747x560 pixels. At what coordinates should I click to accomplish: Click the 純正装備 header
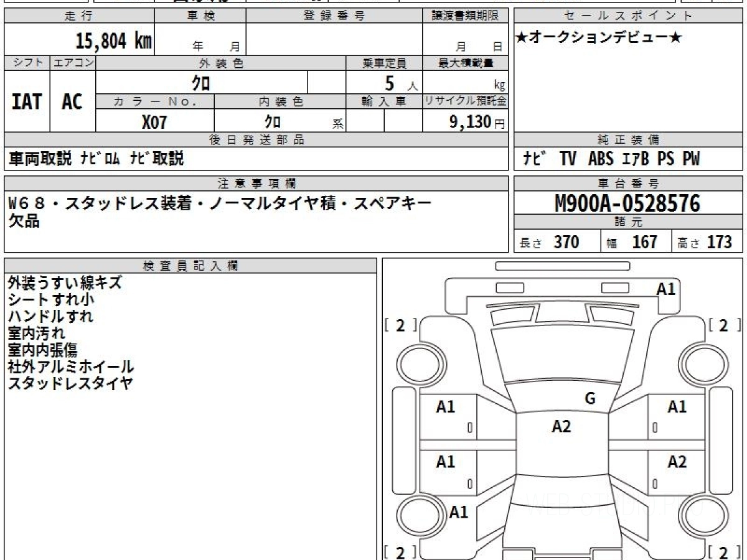pyautogui.click(x=629, y=140)
